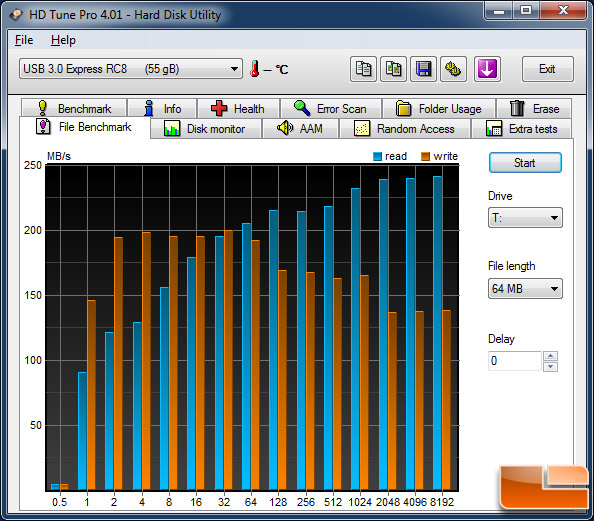This screenshot has height=521, width=594.
Task: Expand the Drive letter dropdown
Action: [x=525, y=217]
